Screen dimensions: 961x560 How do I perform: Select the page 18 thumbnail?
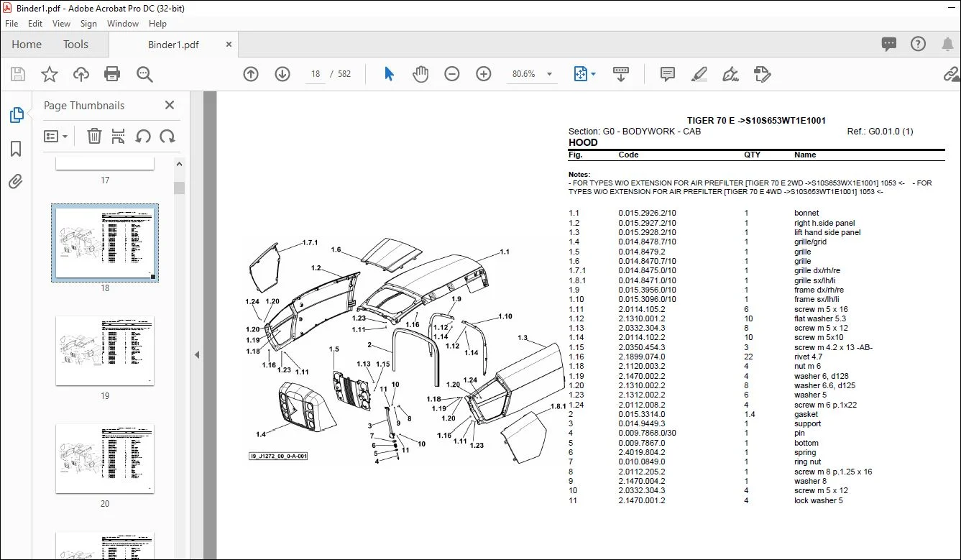click(x=105, y=243)
